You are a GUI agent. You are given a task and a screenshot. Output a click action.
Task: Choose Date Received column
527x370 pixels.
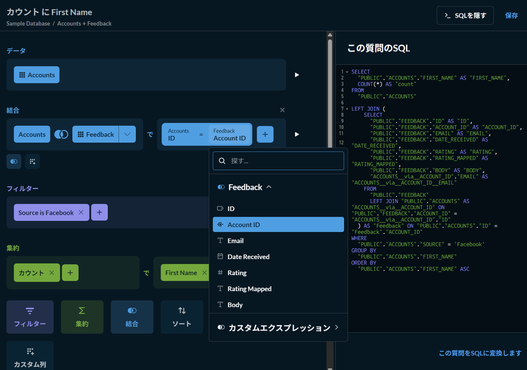pyautogui.click(x=278, y=257)
